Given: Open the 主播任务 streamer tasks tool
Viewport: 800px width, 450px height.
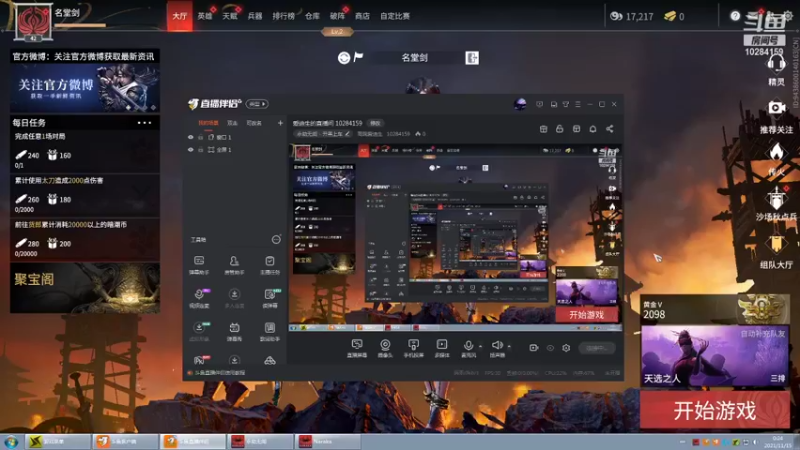Looking at the screenshot, I should pyautogui.click(x=270, y=264).
